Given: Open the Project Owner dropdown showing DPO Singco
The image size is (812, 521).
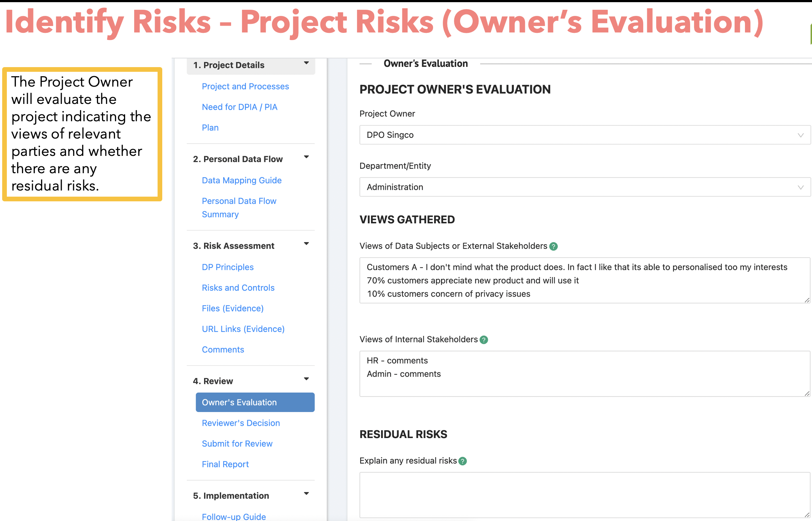Looking at the screenshot, I should click(x=584, y=135).
